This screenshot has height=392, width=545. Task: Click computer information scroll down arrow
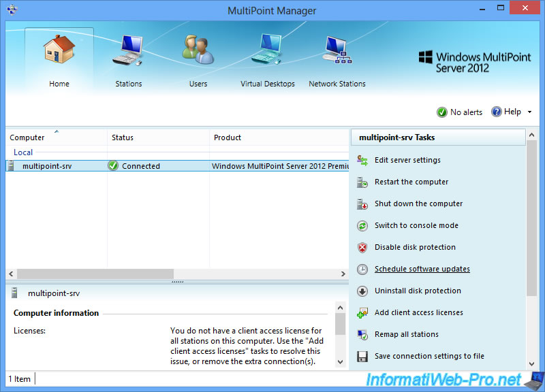coord(340,362)
